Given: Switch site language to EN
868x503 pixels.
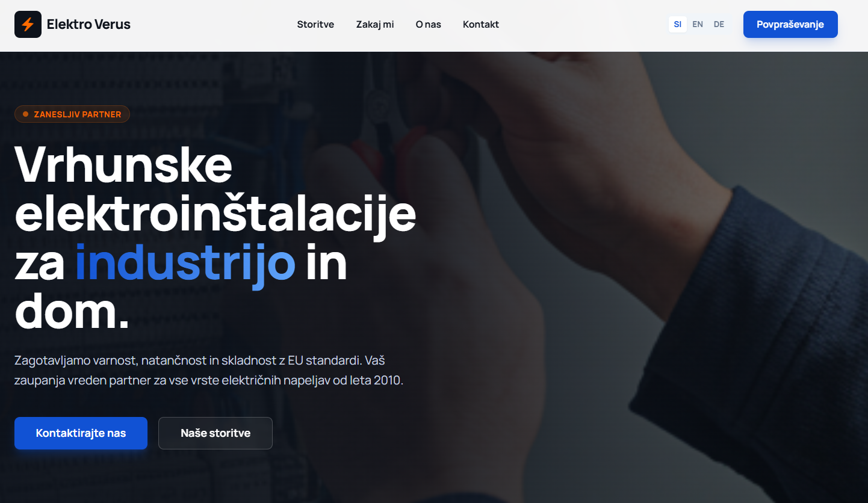Looking at the screenshot, I should pos(698,25).
